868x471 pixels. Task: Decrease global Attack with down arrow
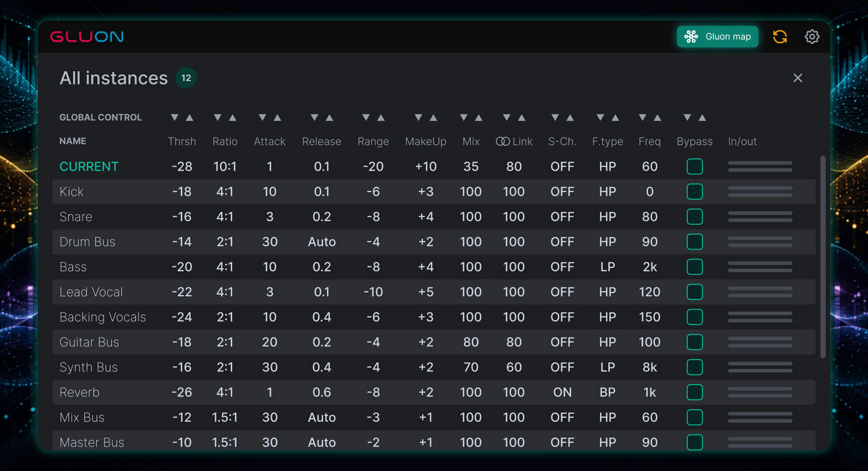[263, 118]
